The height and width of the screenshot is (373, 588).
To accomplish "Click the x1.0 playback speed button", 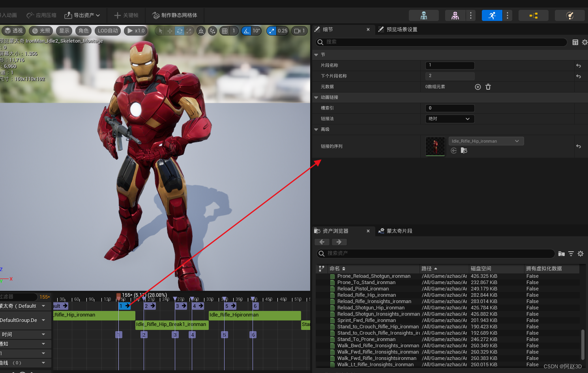I will tap(136, 31).
